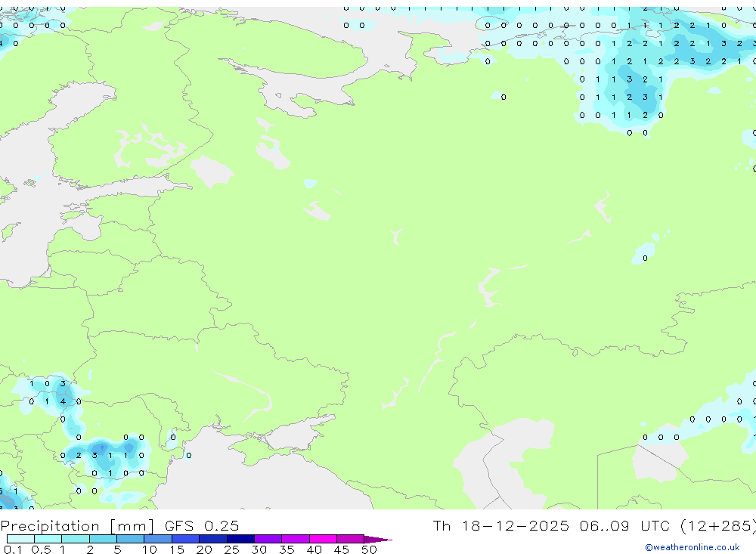Click the '20' legend scale label
The height and width of the screenshot is (554, 756).
(204, 549)
